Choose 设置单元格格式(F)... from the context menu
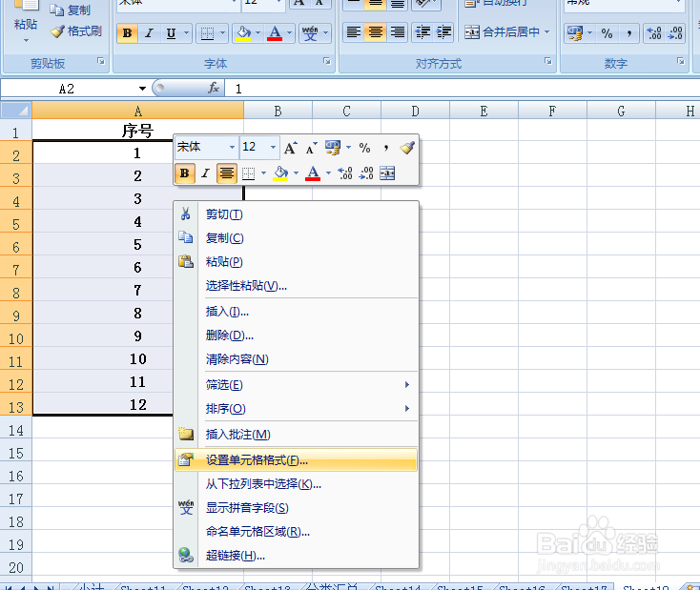 pos(296,460)
